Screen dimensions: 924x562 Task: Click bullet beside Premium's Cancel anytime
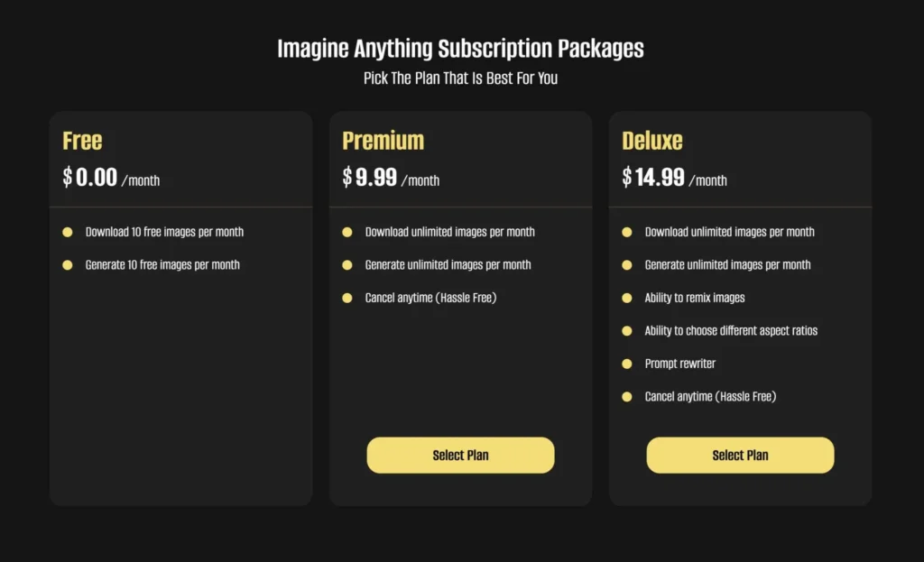(347, 299)
